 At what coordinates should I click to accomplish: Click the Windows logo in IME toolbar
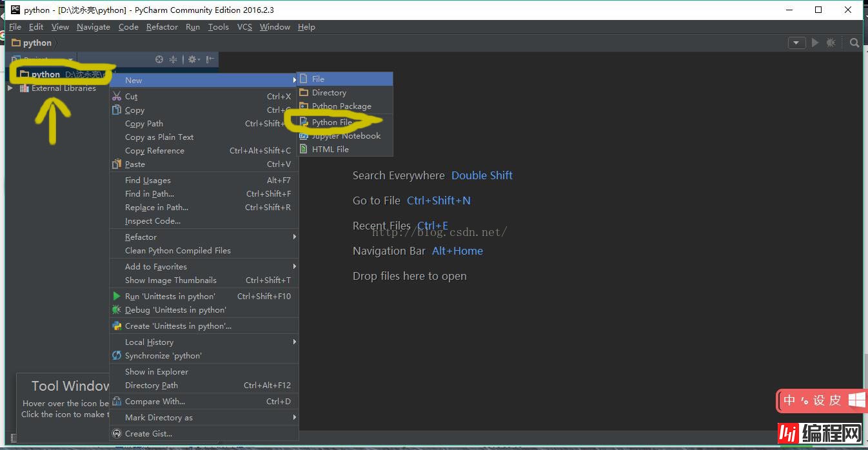pyautogui.click(x=856, y=400)
